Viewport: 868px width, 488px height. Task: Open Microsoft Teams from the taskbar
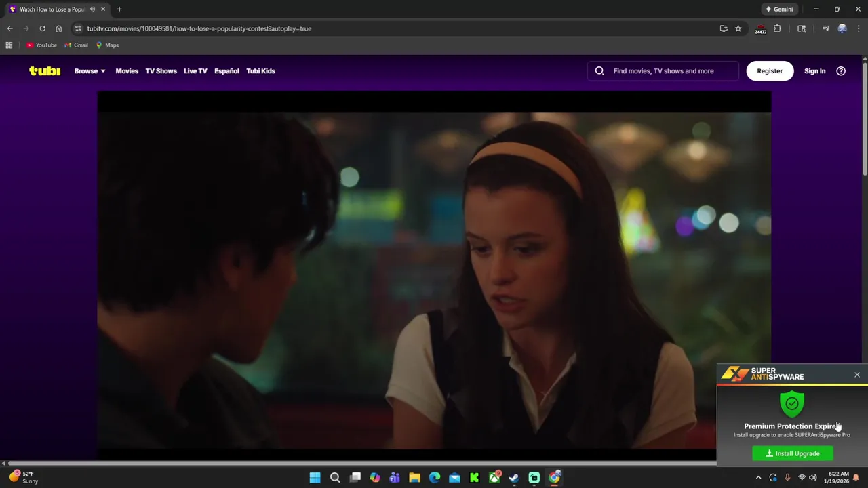coord(395,478)
